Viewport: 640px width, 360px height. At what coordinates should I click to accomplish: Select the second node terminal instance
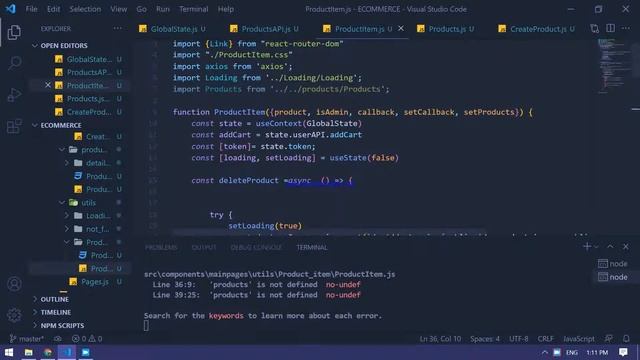click(613, 277)
